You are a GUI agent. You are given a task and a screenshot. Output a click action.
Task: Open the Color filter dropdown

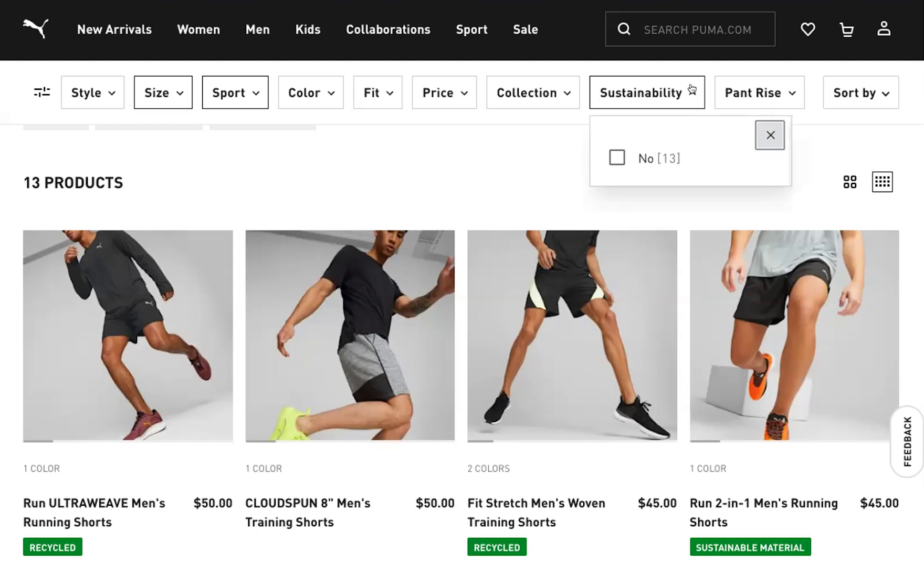click(x=311, y=93)
